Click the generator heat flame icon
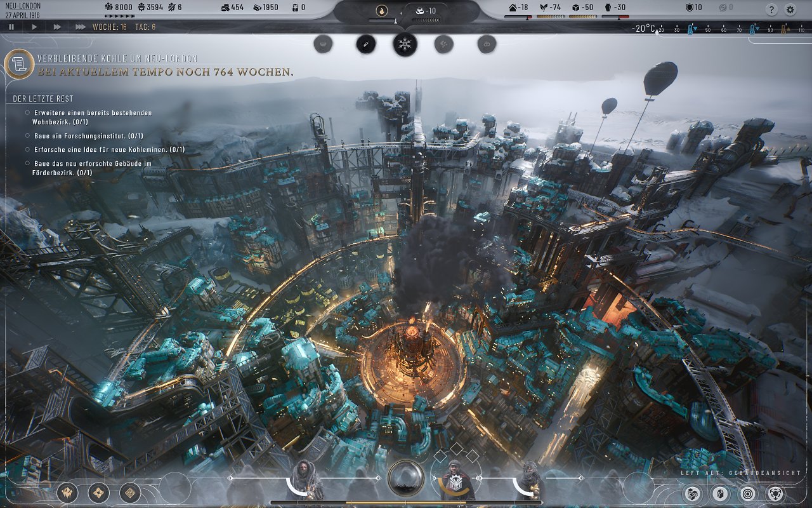This screenshot has height=508, width=812. (381, 10)
